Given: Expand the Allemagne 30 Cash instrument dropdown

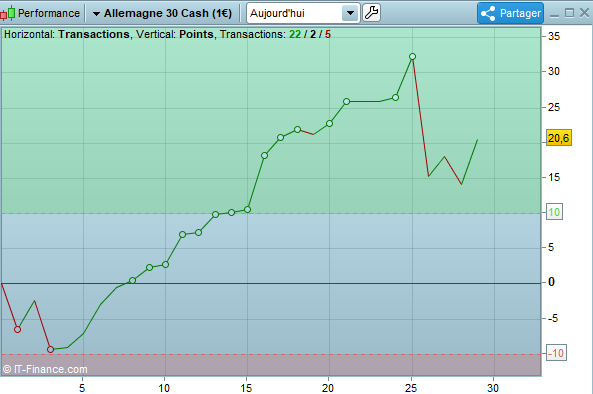Looking at the screenshot, I should click(x=162, y=13).
